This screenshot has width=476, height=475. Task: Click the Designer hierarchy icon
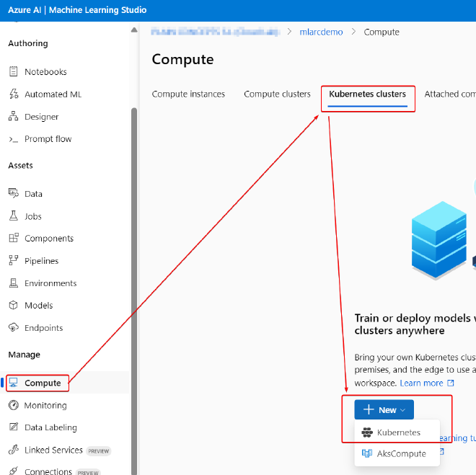[14, 116]
